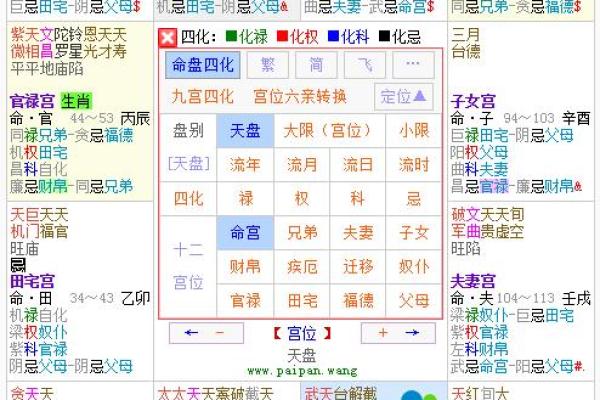Click the 繁 traditional Chinese button
Viewport: 600px width, 400px height.
point(268,66)
